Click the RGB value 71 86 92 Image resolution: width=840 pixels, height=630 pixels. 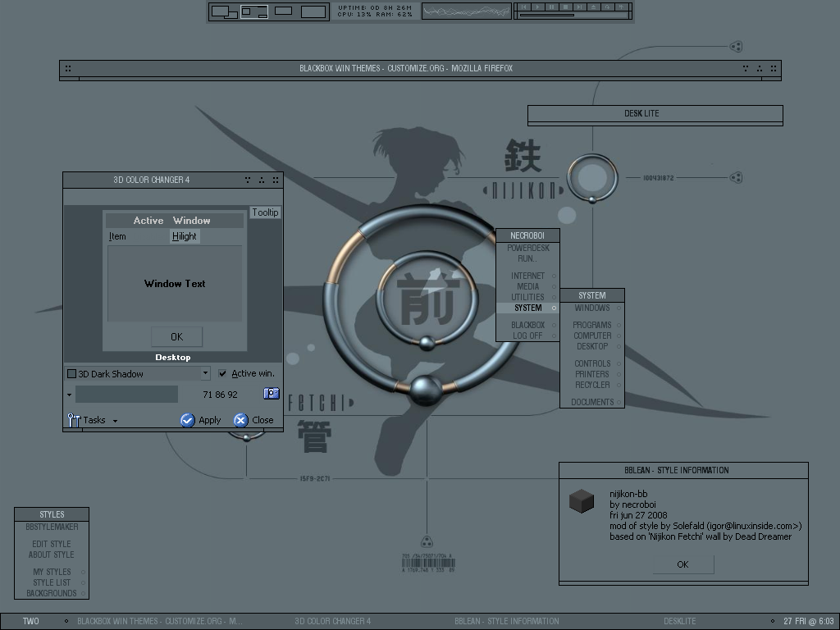click(220, 395)
